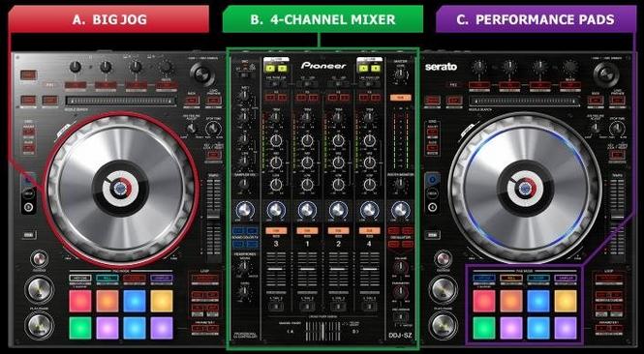Viewport: 644px width, 354px height.
Task: Turn on headphone CUE for channel 2
Action: pyautogui.click(x=338, y=230)
